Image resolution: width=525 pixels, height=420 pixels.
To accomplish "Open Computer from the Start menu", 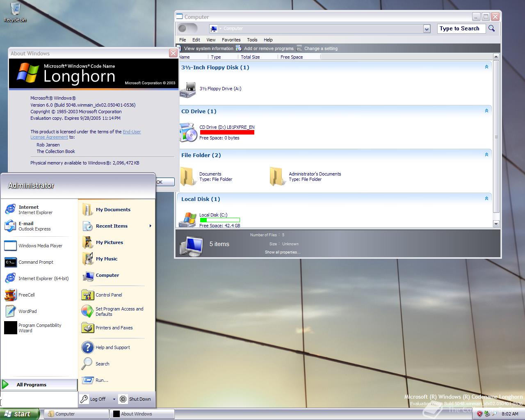I will point(100,275).
